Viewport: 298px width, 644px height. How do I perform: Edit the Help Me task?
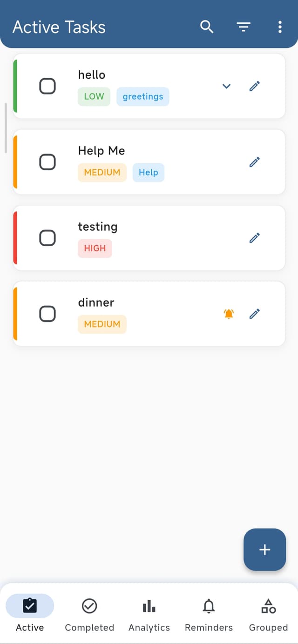pos(254,162)
